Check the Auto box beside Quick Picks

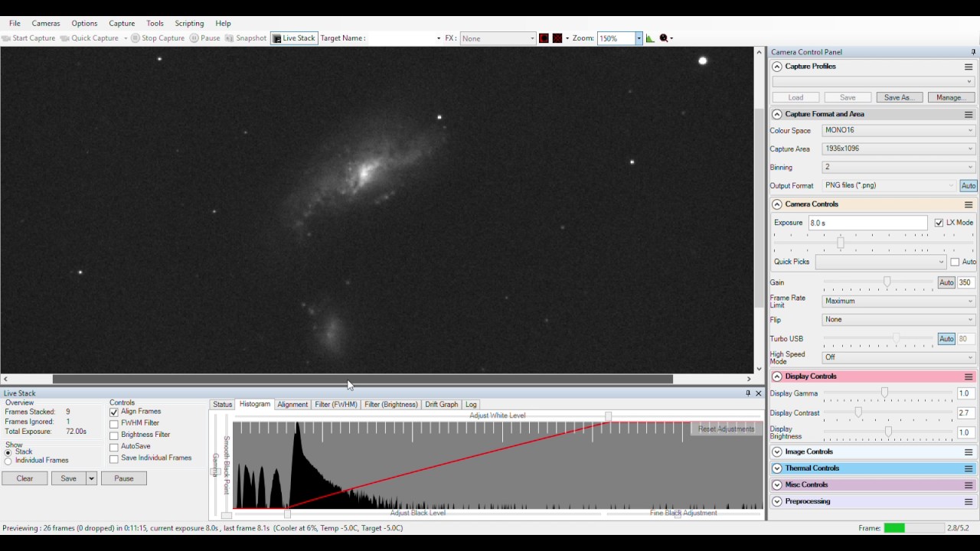955,262
